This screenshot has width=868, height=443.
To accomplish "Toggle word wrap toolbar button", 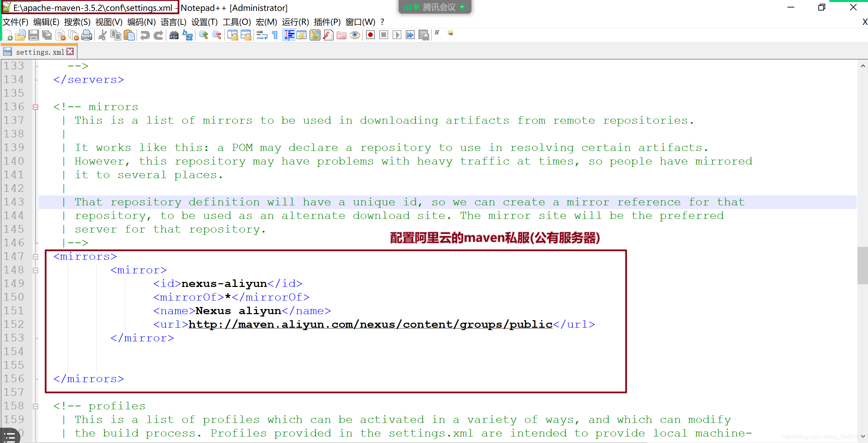I will (x=262, y=35).
